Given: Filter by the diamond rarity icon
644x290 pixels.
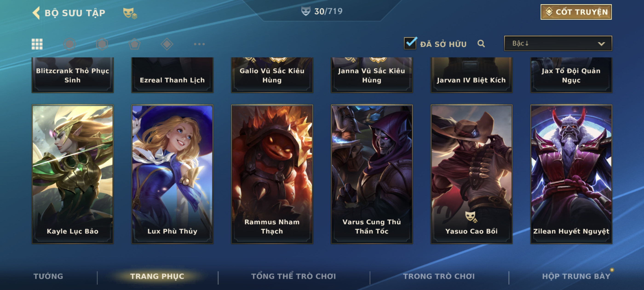Looking at the screenshot, I should pos(167,44).
